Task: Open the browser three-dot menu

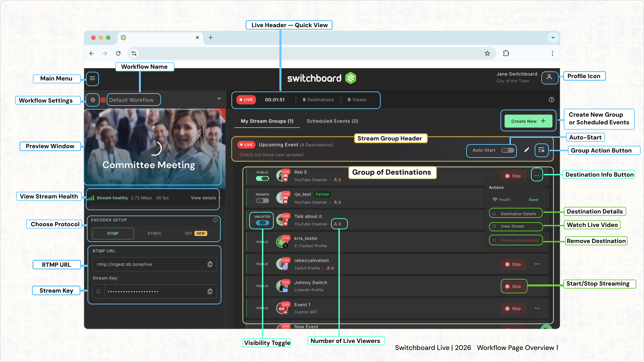Action: coord(552,53)
